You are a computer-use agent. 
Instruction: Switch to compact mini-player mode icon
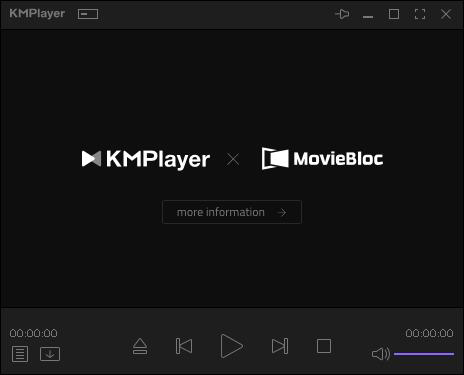point(88,14)
